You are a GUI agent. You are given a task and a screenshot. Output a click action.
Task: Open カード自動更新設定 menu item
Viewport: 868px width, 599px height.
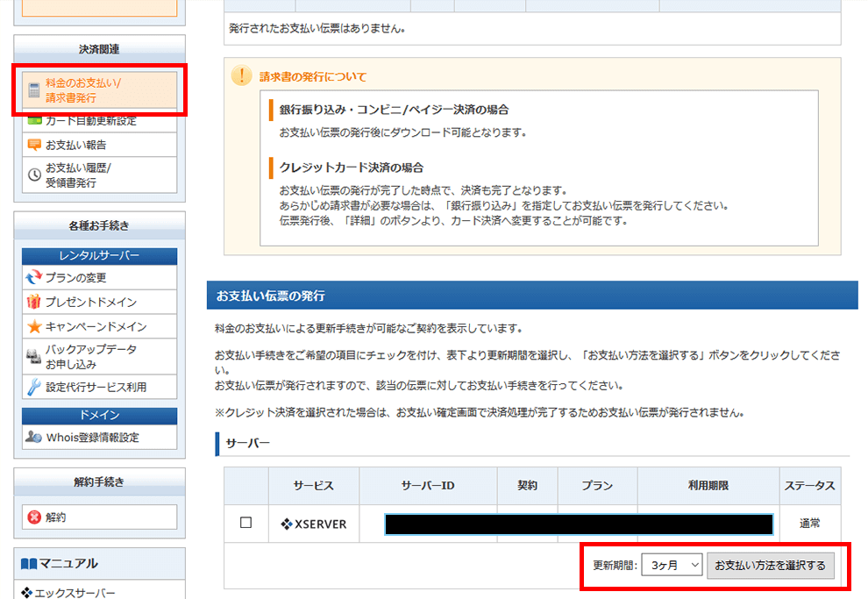coord(100,121)
